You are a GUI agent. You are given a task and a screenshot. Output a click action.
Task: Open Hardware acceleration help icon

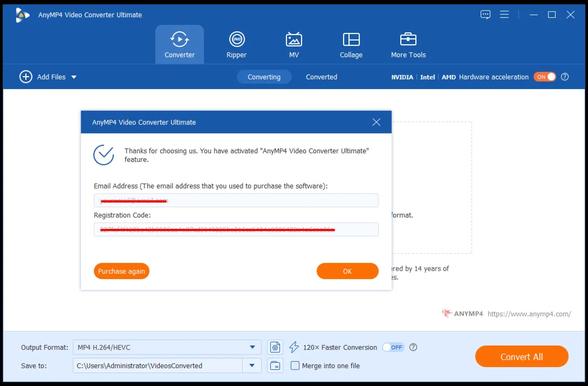pos(565,77)
